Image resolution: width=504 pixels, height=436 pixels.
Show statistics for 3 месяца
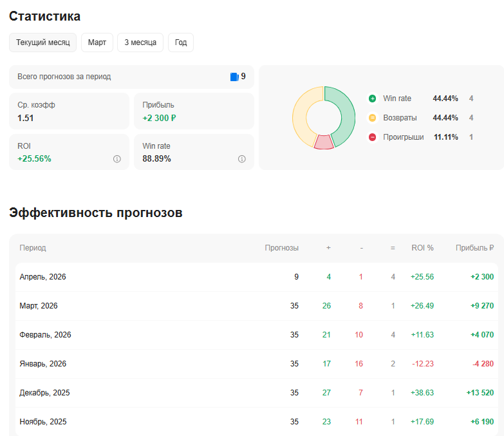pos(140,43)
